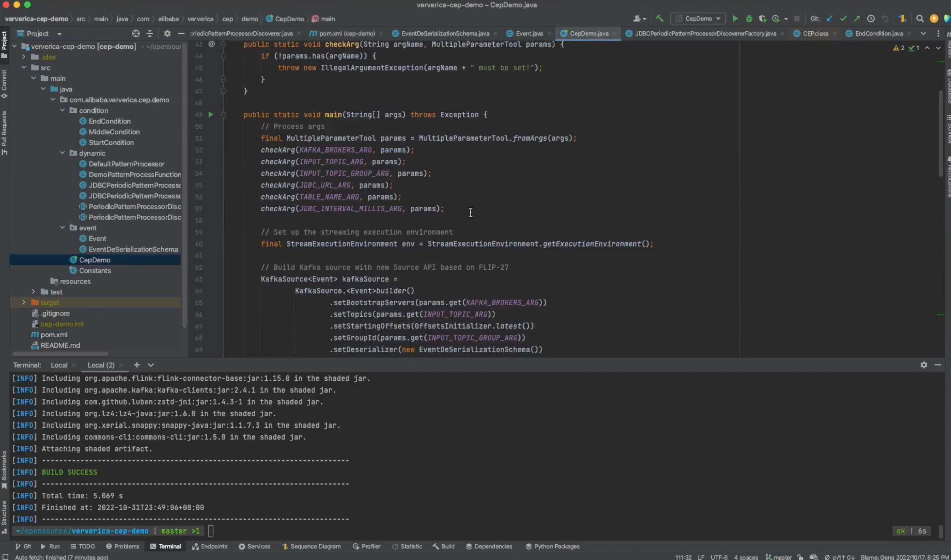This screenshot has width=951, height=560.
Task: Click the Git commit checkmark icon
Action: (x=843, y=19)
